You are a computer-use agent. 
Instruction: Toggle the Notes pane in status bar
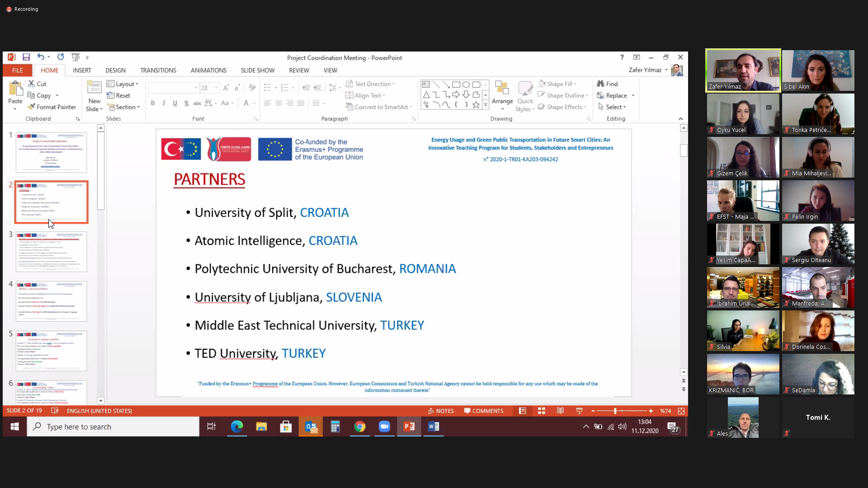441,411
